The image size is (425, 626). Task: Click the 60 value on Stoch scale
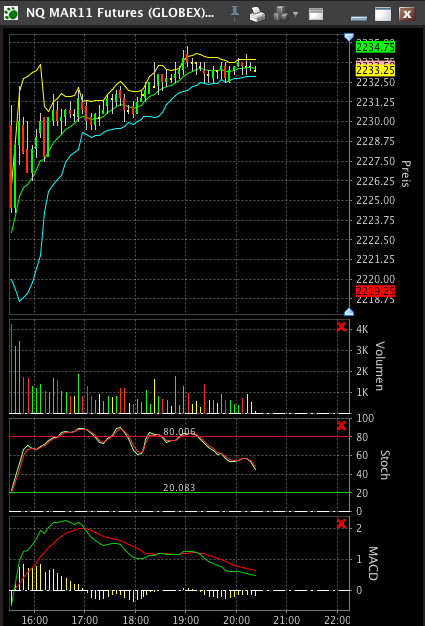point(362,455)
